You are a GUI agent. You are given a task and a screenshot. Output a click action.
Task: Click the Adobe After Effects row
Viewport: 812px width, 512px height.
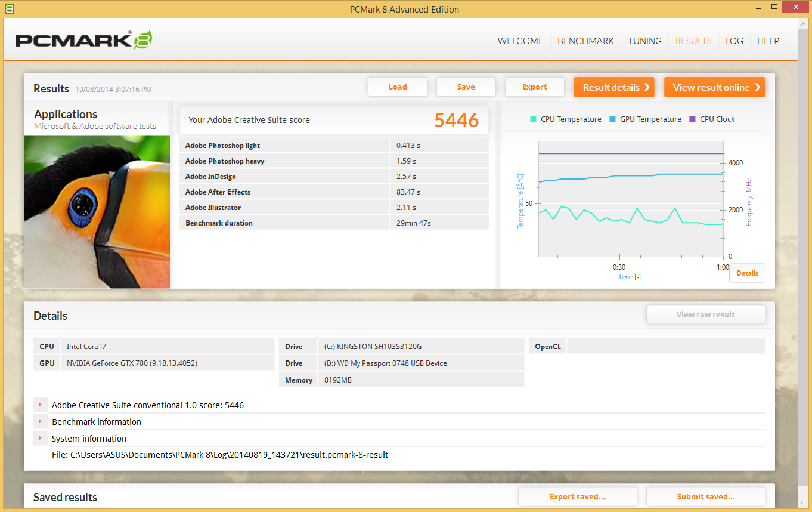coord(334,192)
